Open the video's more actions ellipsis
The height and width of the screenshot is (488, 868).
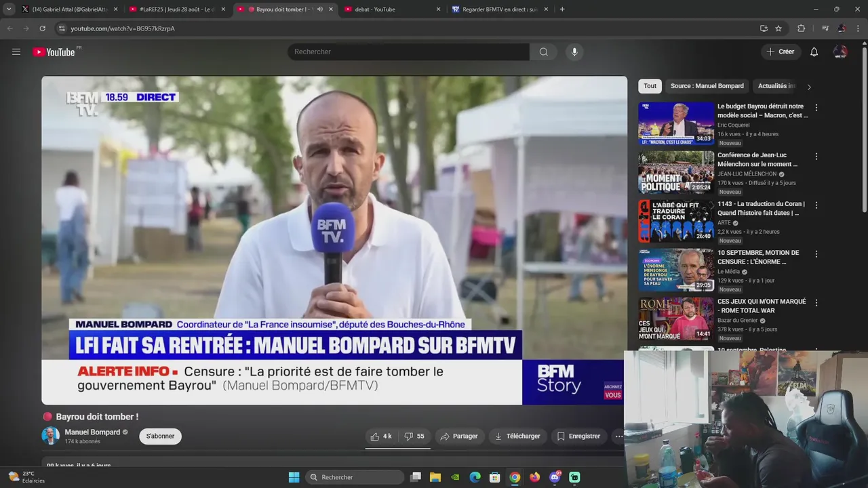tap(618, 436)
